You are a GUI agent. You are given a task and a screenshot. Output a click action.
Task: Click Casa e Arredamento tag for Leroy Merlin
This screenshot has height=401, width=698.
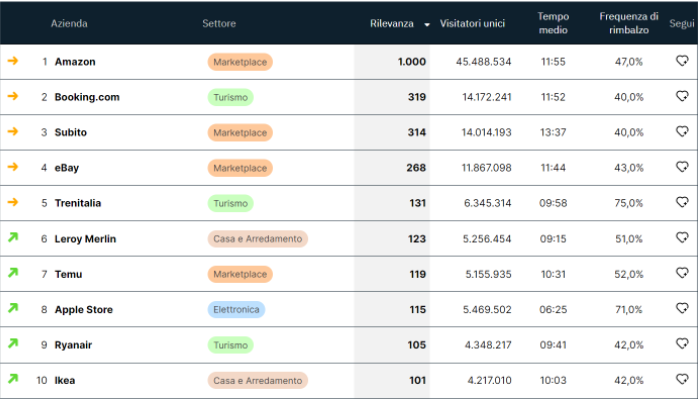[x=258, y=239]
